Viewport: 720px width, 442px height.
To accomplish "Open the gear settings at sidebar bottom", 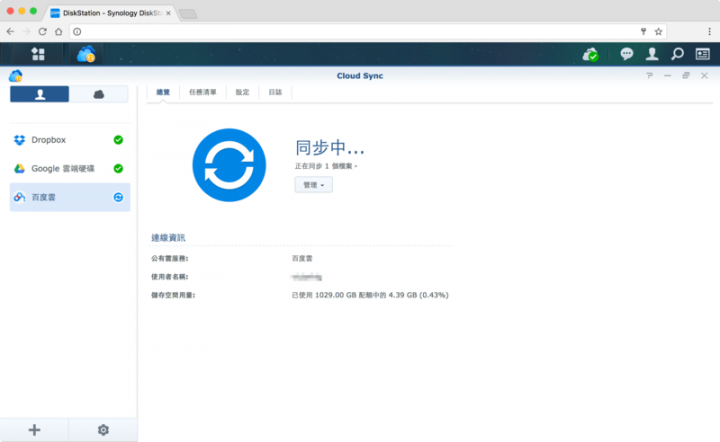I will pyautogui.click(x=103, y=430).
